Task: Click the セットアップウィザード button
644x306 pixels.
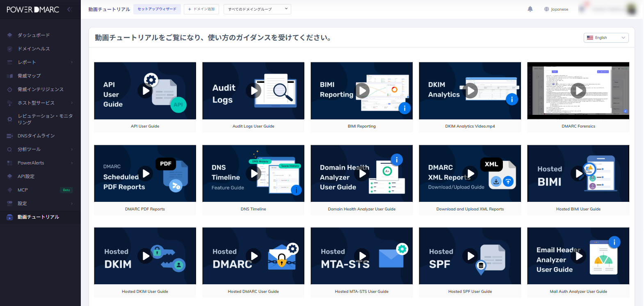Action: click(x=157, y=9)
